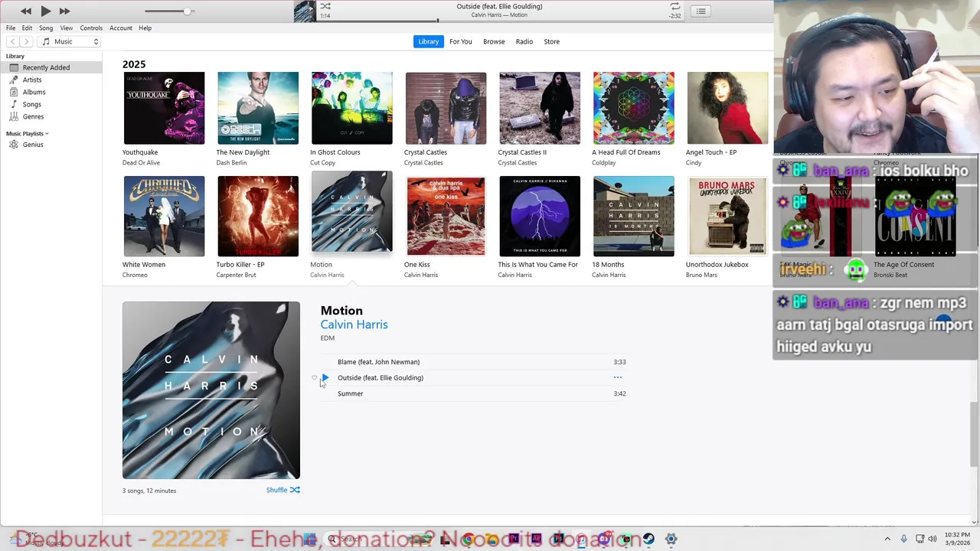
Task: Open the Youthquake album cover
Action: (x=164, y=108)
